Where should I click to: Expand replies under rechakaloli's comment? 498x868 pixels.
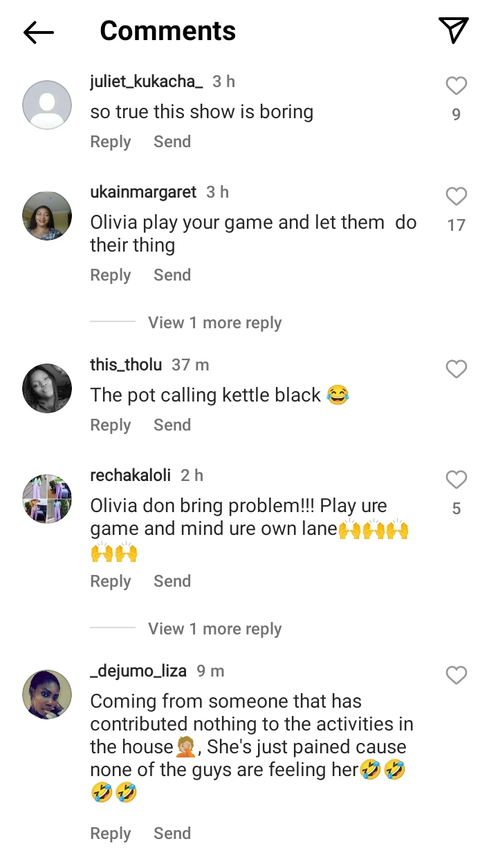pos(214,629)
